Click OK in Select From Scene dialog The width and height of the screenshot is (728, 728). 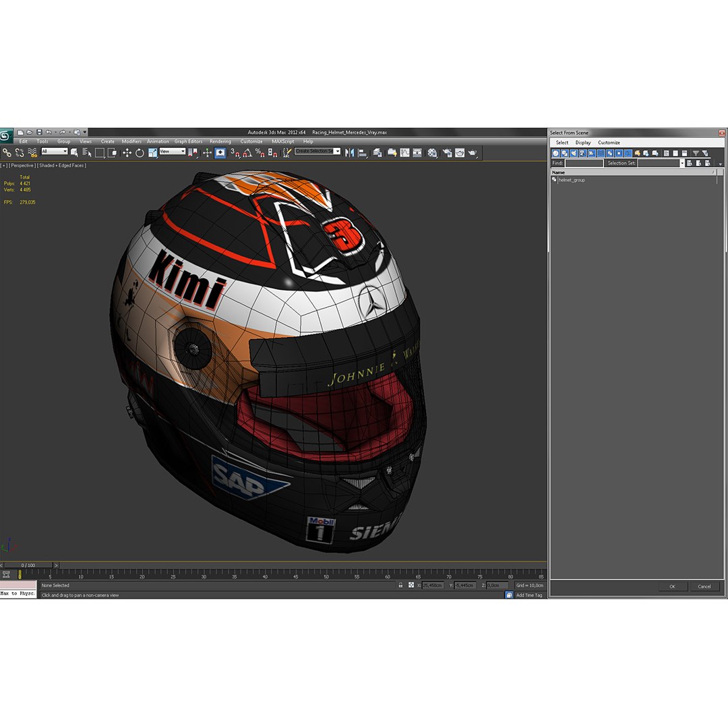click(672, 586)
